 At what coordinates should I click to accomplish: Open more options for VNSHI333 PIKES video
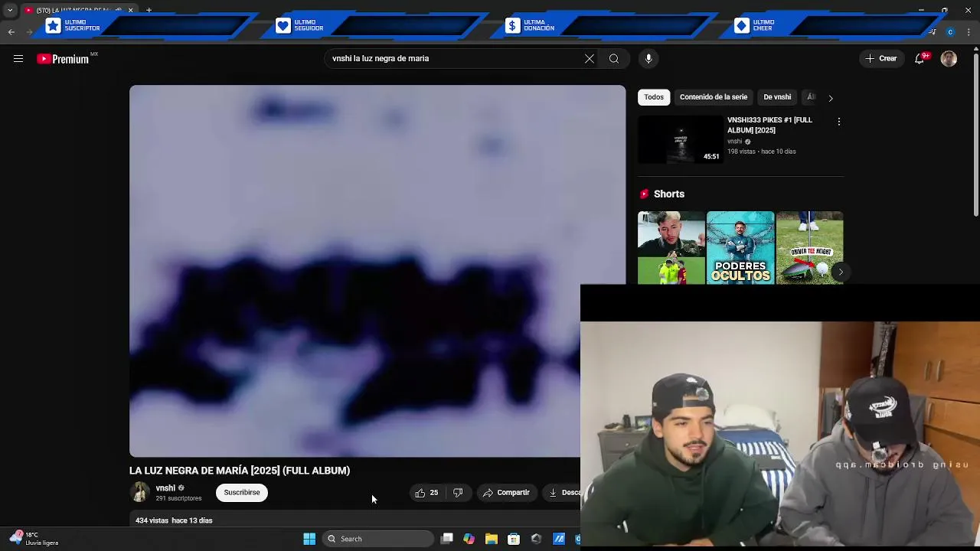tap(838, 122)
